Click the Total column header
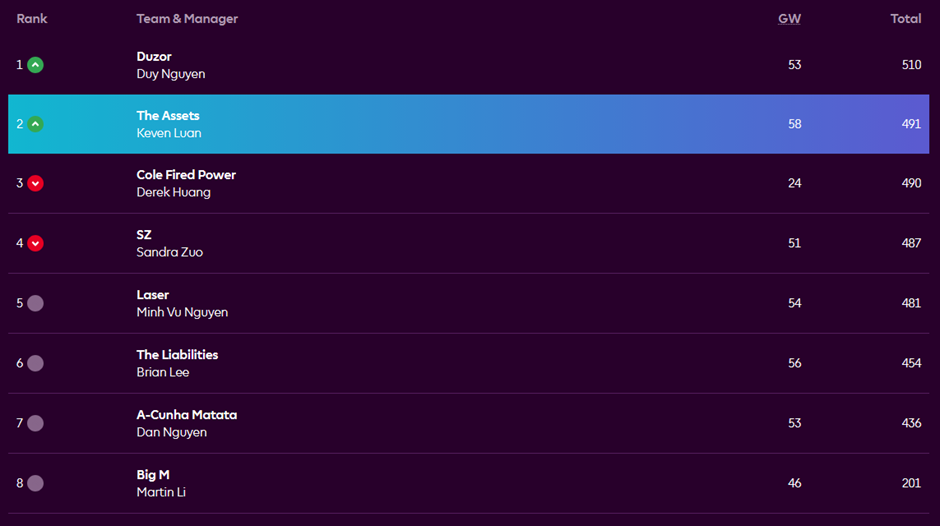Viewport: 940px width, 526px height. tap(906, 19)
